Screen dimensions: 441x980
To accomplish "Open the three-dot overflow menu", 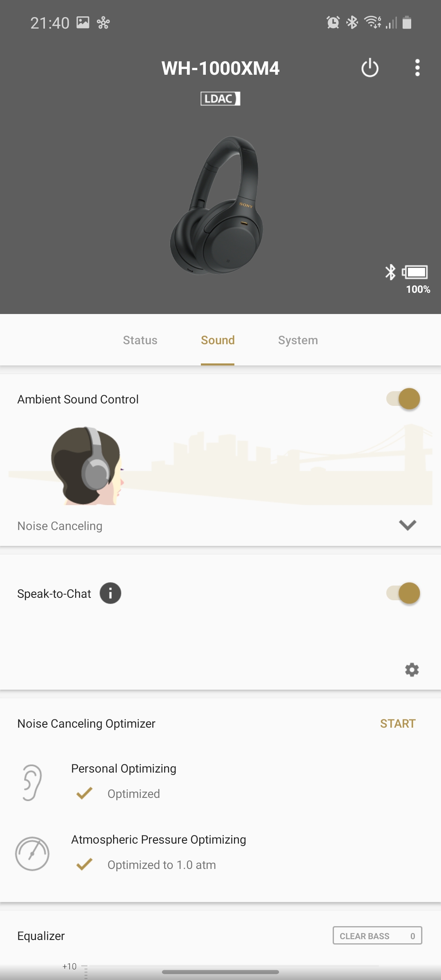I will click(x=417, y=68).
